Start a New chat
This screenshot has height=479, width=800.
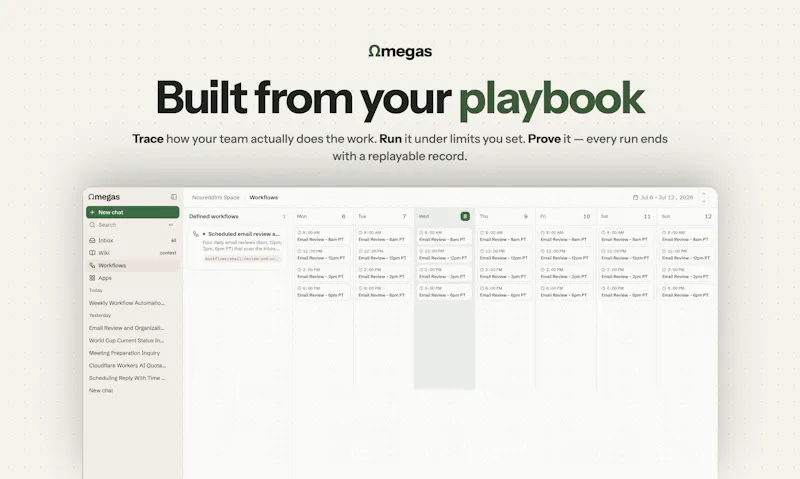click(133, 212)
